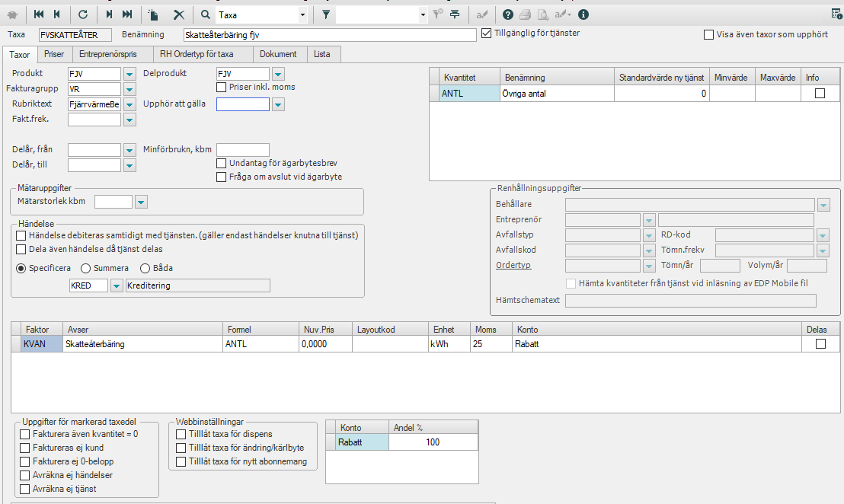Select the Specificera radio button

coord(21,269)
